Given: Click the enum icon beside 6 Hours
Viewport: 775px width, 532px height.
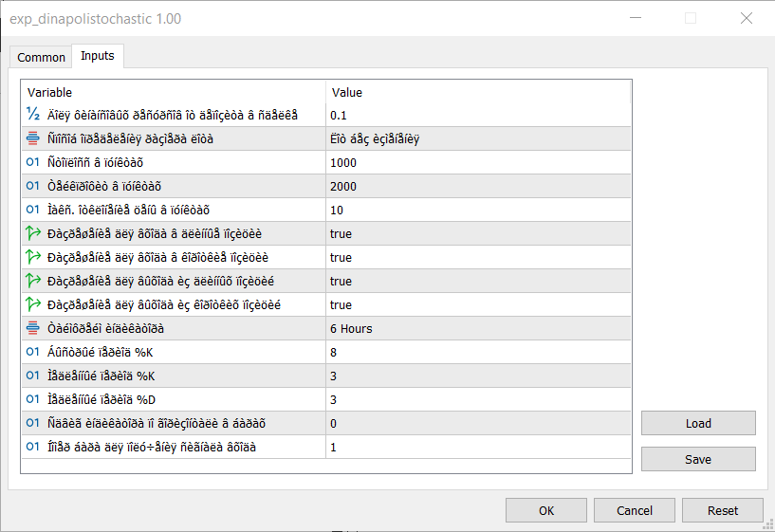Looking at the screenshot, I should [32, 328].
